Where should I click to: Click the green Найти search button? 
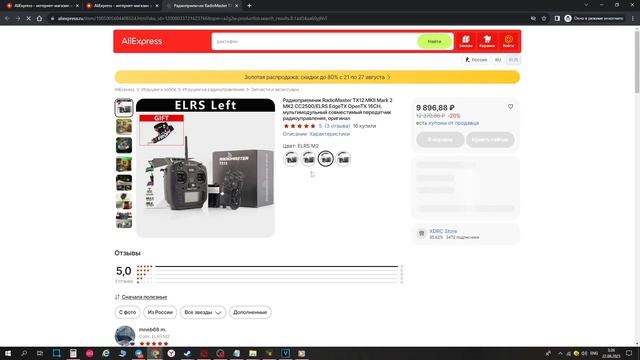tap(434, 42)
